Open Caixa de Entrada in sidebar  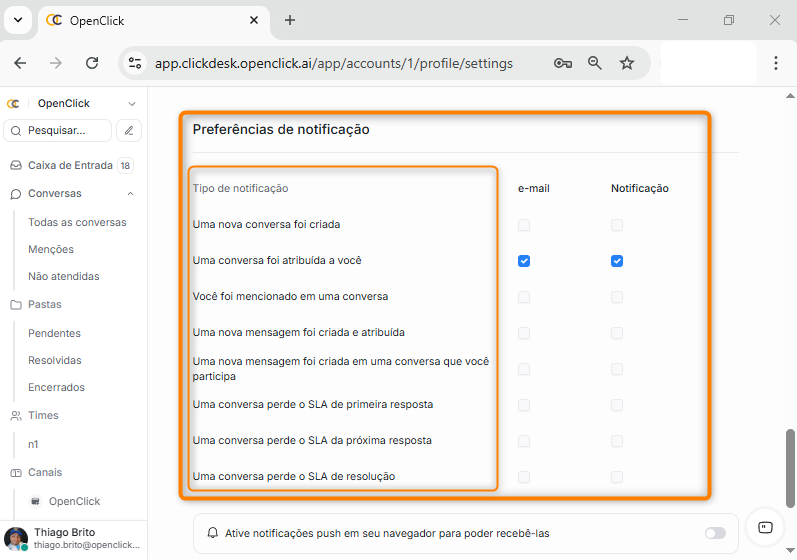(70, 166)
